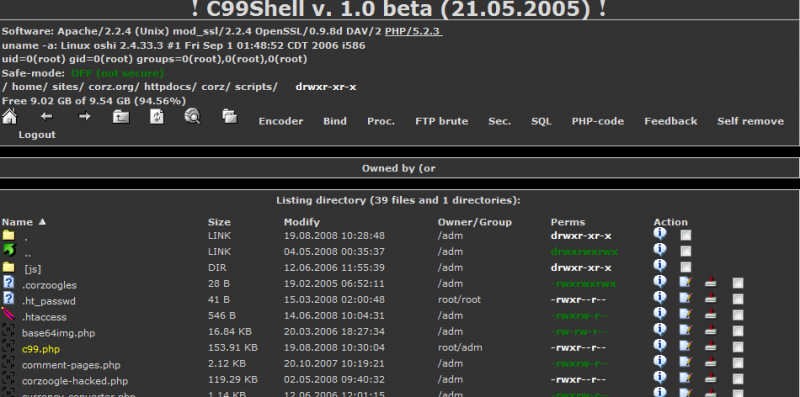
Task: Navigate to the sites/ path segment
Action: [68, 87]
